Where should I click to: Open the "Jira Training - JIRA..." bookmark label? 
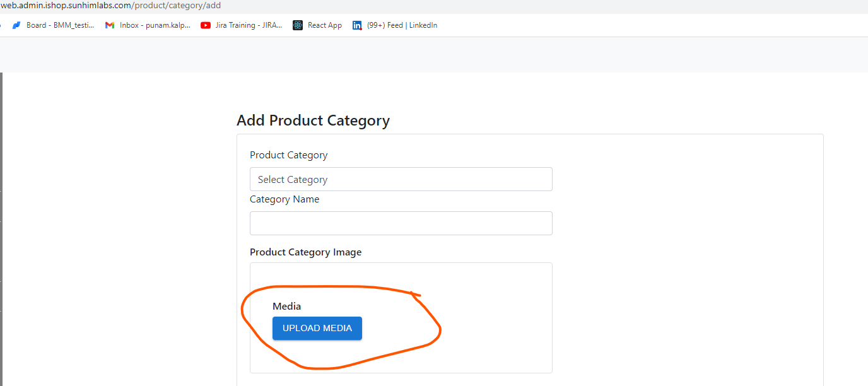(x=249, y=25)
